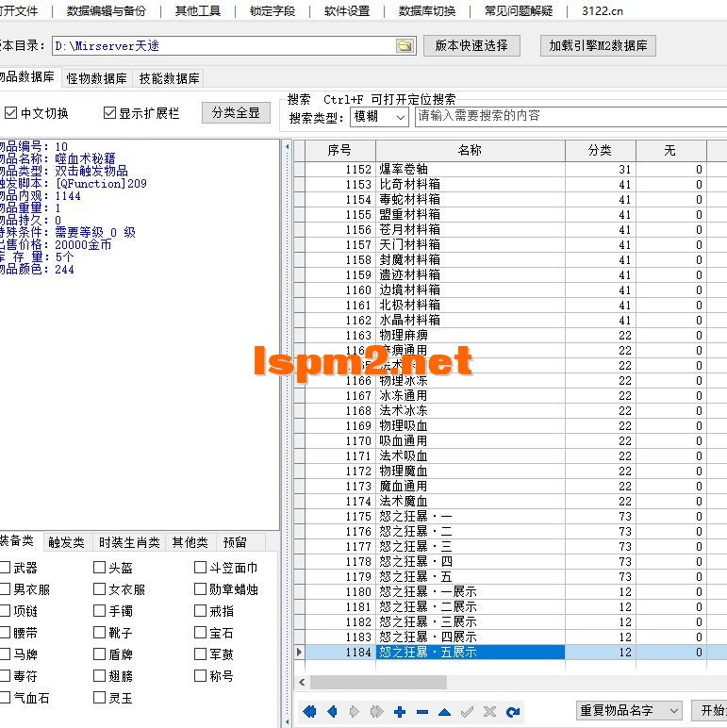Open the 数据库切换 menu
This screenshot has width=727, height=728.
click(427, 10)
